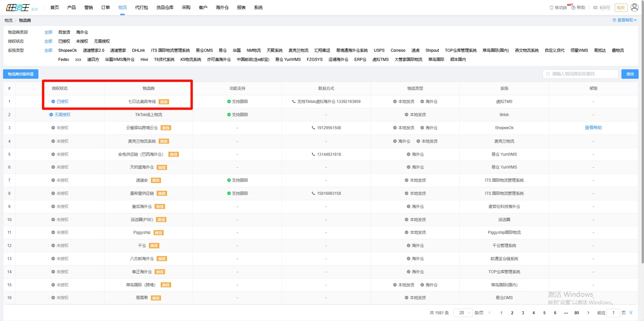Select ShopeeOk system type filter
Image resolution: width=644 pixels, height=321 pixels.
point(67,50)
